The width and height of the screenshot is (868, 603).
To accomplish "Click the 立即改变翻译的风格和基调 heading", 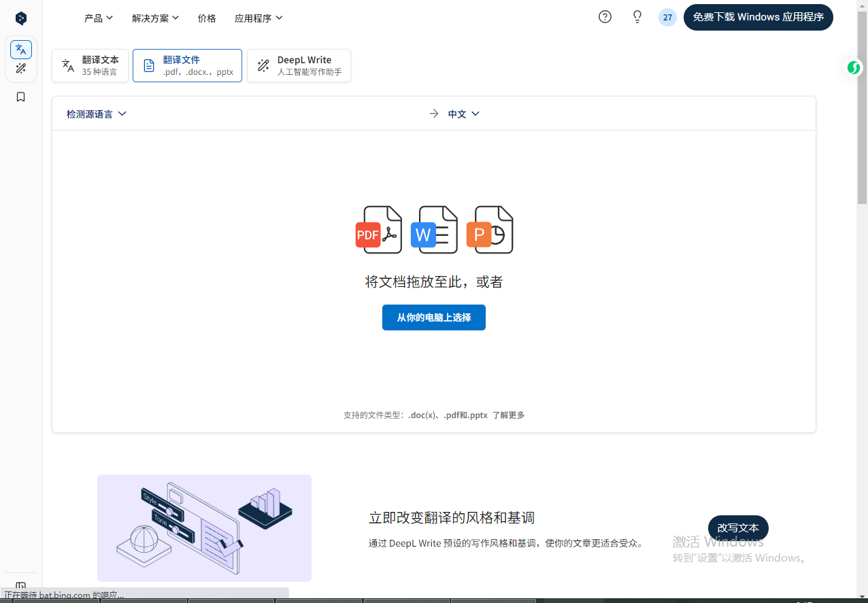I will pyautogui.click(x=452, y=518).
